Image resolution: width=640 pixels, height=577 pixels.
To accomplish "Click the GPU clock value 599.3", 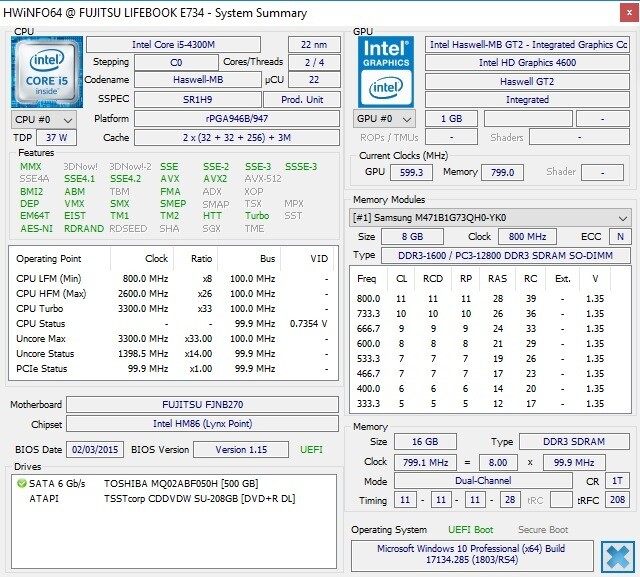I will (411, 172).
